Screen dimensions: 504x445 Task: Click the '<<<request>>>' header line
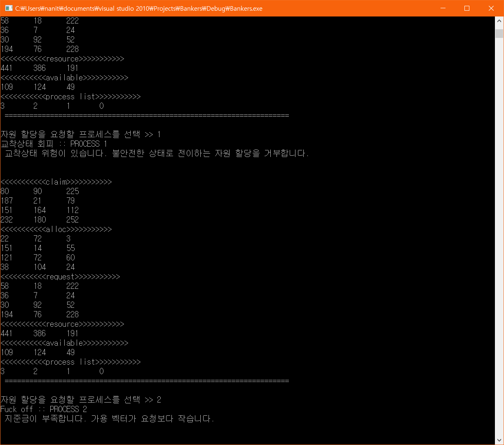(60, 276)
